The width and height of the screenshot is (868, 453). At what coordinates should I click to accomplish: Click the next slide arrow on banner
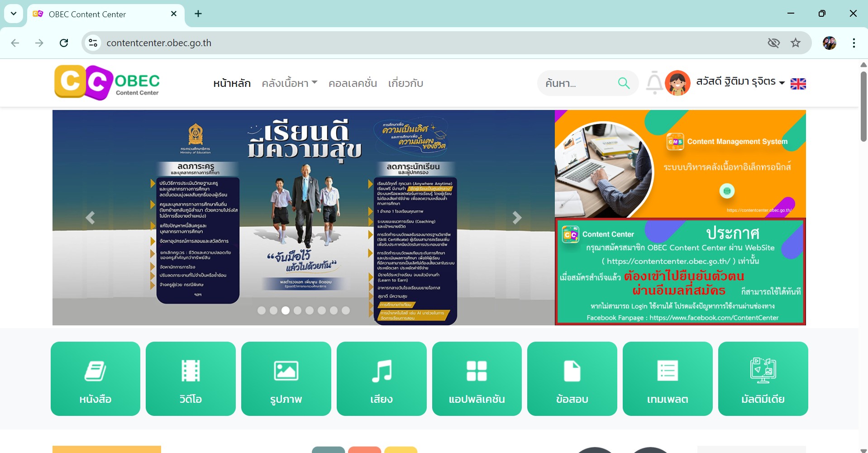click(x=517, y=218)
